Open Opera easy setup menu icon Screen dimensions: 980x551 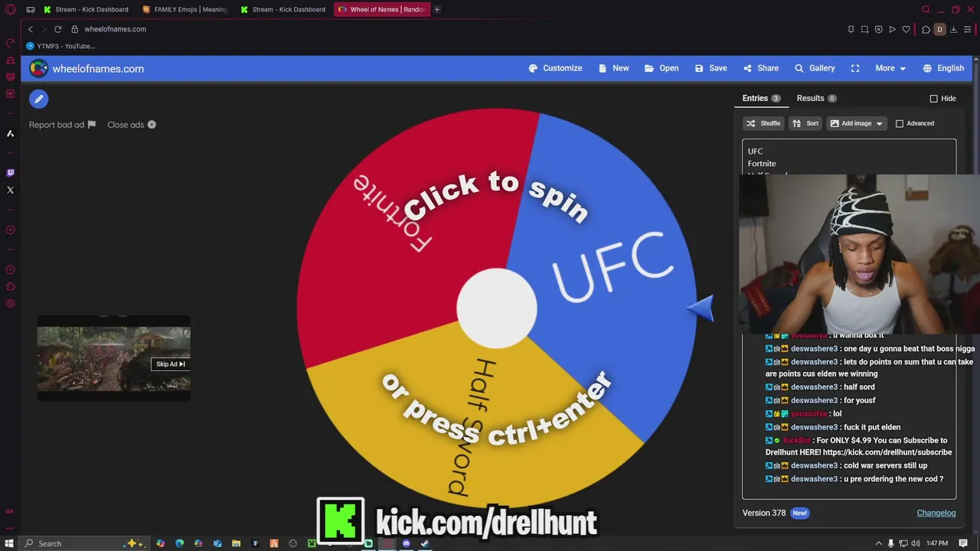click(968, 29)
